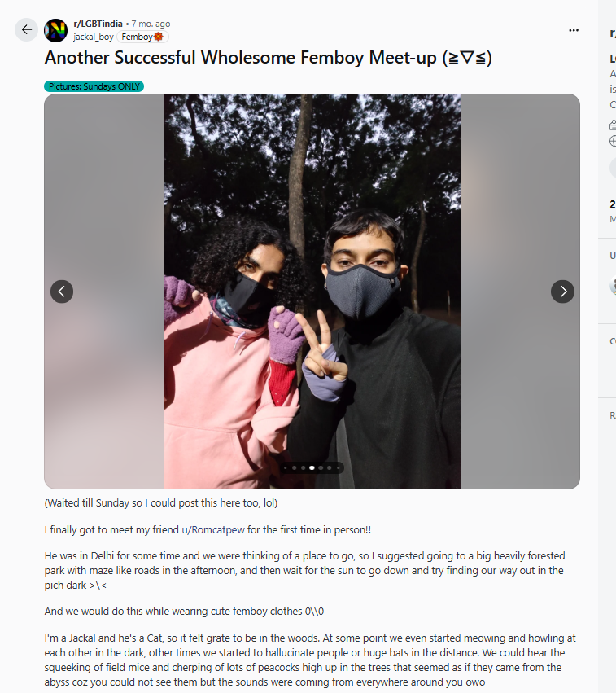Open the globe icon in the sidebar
Screen dimensions: 616x693
(613, 141)
